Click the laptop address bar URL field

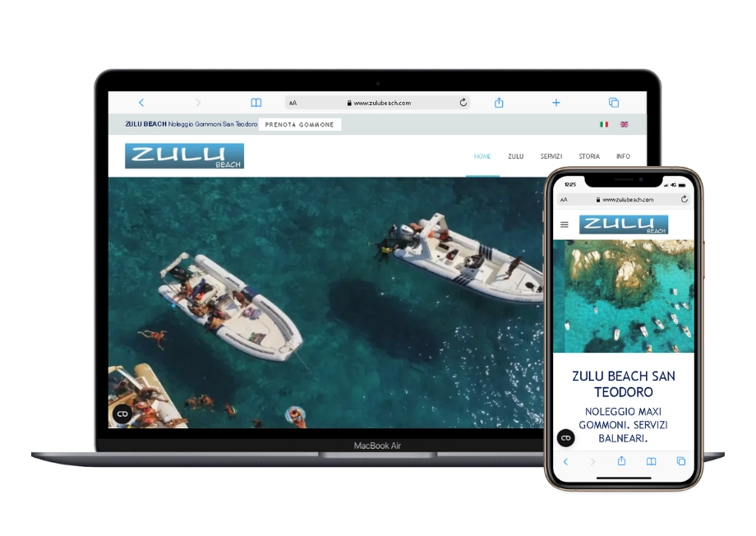(x=378, y=103)
